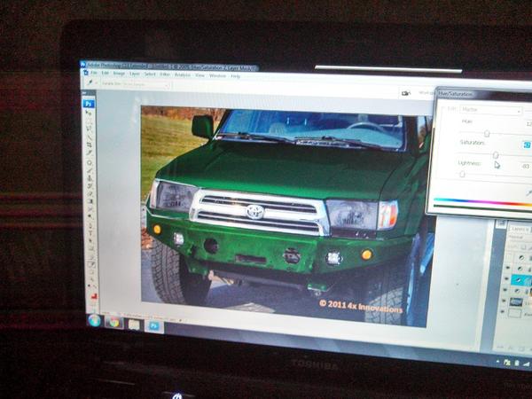Select the highlighted Hue/Saturation layer thumbnail

pos(519,279)
